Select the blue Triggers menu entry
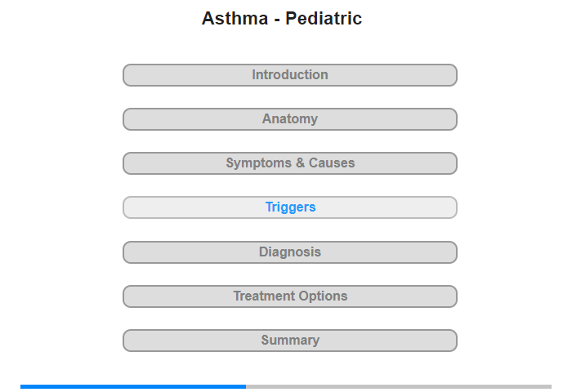The height and width of the screenshot is (392, 572). [290, 207]
